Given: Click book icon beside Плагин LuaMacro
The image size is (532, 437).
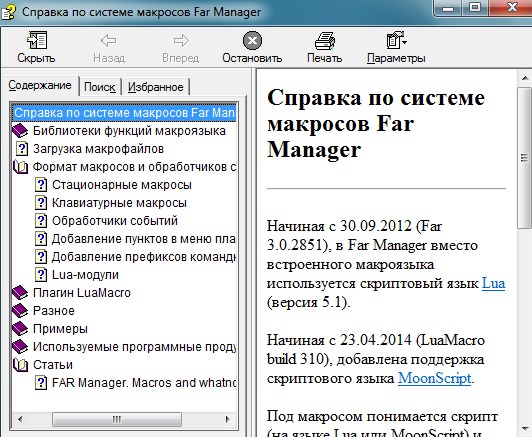Looking at the screenshot, I should (x=20, y=292).
